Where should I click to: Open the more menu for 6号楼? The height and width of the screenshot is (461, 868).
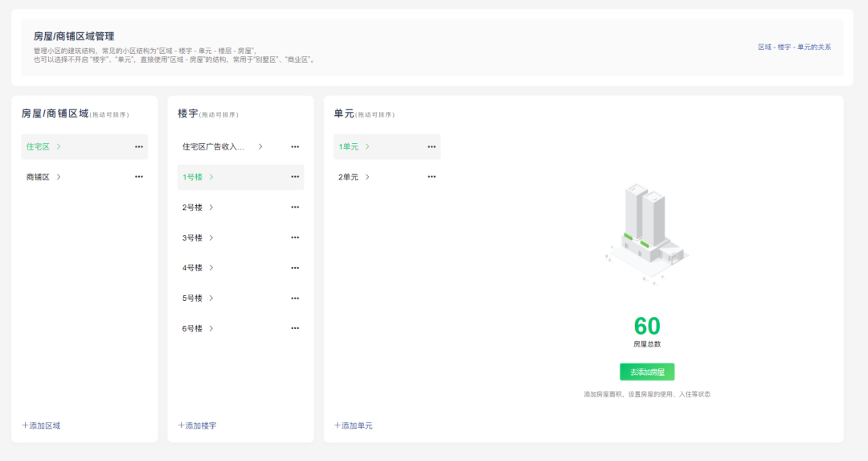pyautogui.click(x=295, y=328)
